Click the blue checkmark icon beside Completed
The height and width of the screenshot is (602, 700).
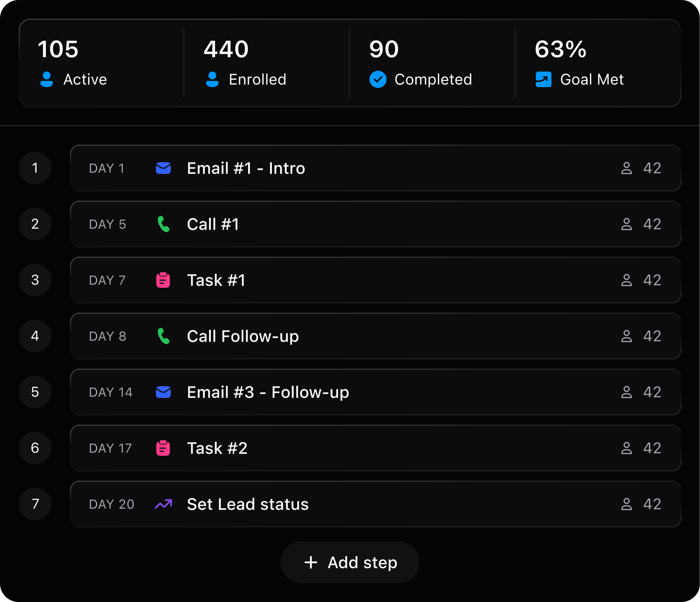[x=378, y=79]
